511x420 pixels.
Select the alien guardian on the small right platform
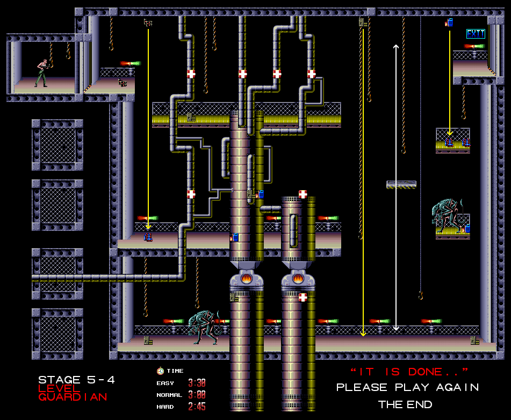(448, 216)
